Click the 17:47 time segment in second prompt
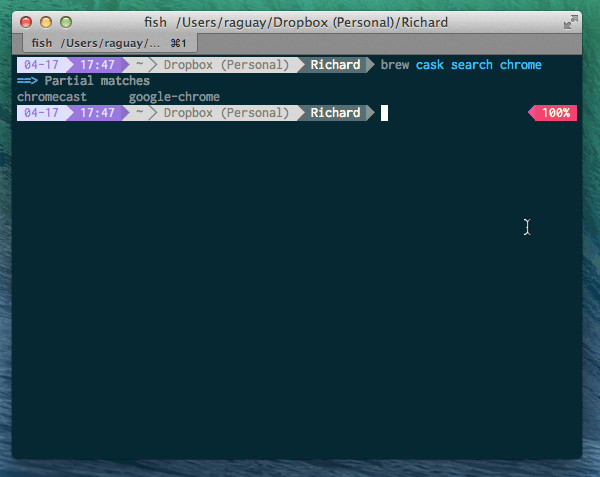Viewport: 600px width, 477px height. 97,113
